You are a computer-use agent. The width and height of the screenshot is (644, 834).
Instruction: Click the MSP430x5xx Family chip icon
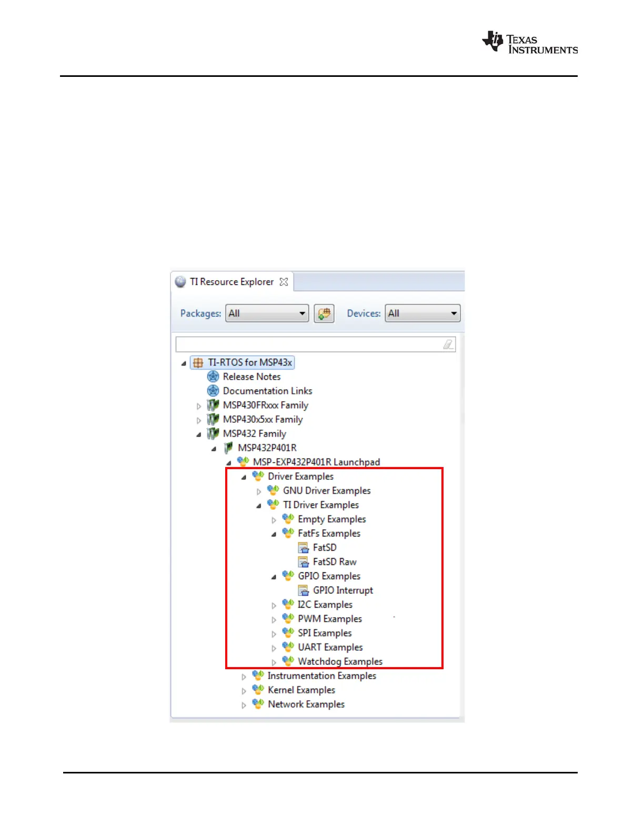pyautogui.click(x=213, y=419)
